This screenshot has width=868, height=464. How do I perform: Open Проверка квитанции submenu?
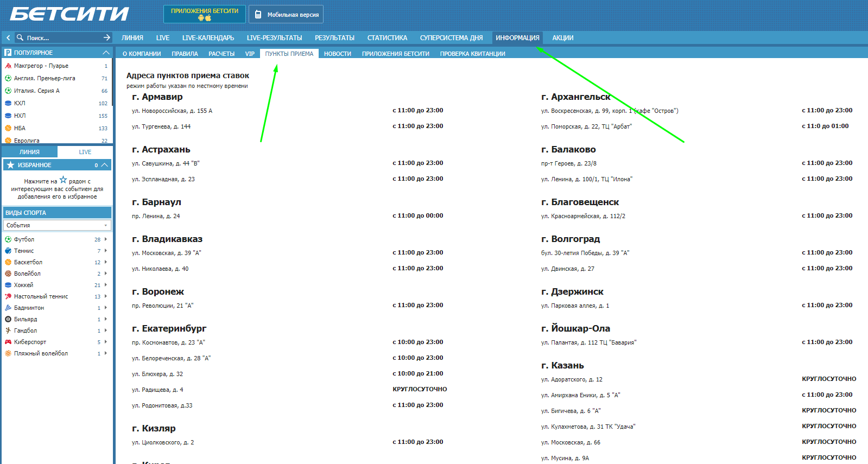click(x=472, y=54)
